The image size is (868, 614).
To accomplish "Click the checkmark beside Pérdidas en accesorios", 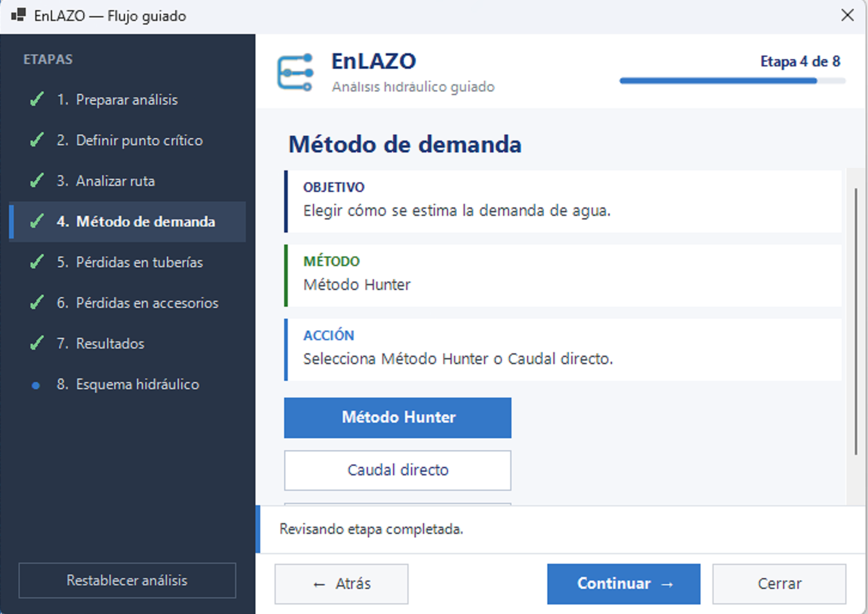I will (37, 303).
